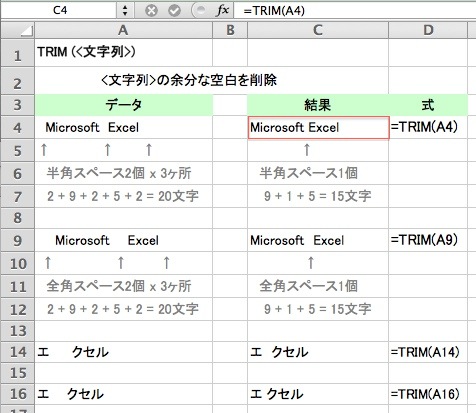The width and height of the screenshot is (476, 413).
Task: Click the Name Box showing C4
Action: [60, 10]
